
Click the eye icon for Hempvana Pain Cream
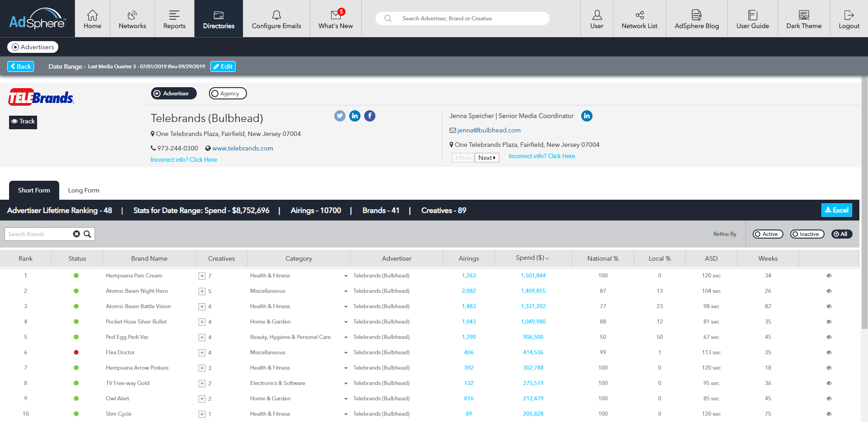(829, 276)
